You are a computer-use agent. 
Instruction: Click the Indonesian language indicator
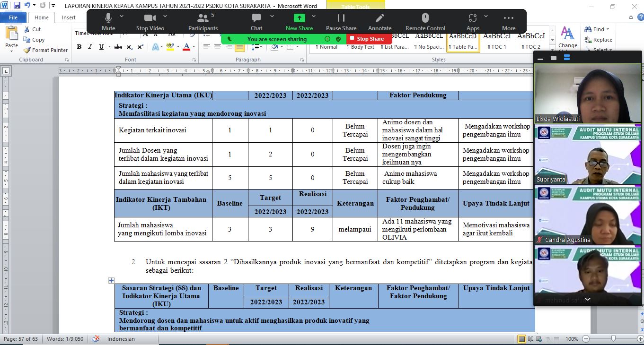(x=121, y=339)
